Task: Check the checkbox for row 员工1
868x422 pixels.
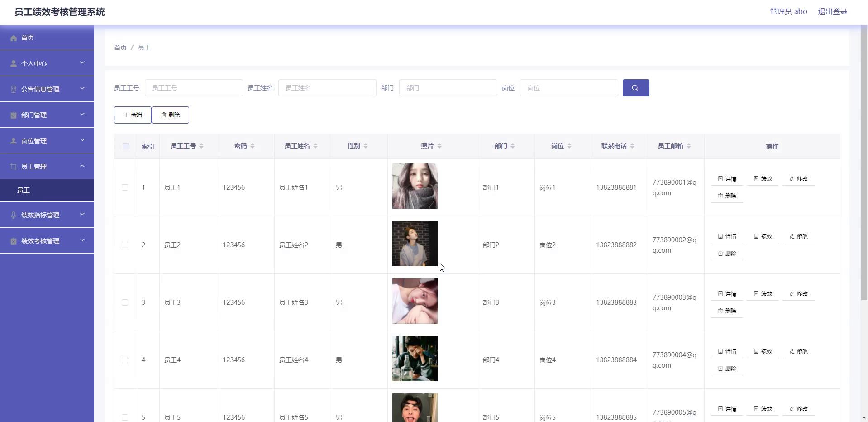Action: click(x=125, y=187)
